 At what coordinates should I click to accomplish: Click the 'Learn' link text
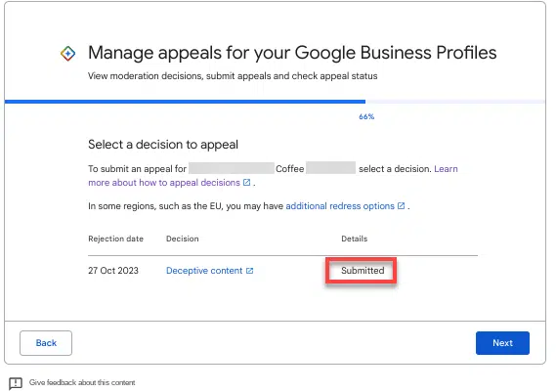[x=446, y=169]
